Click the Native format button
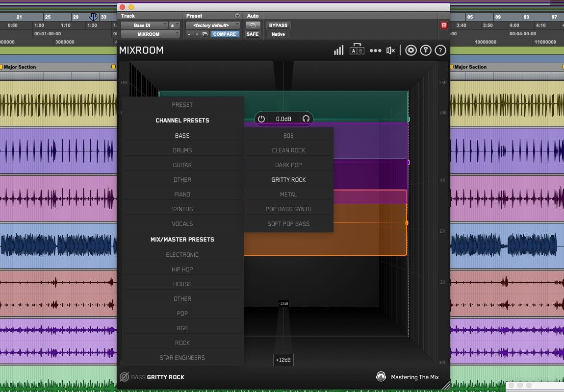The height and width of the screenshot is (392, 564). point(278,34)
